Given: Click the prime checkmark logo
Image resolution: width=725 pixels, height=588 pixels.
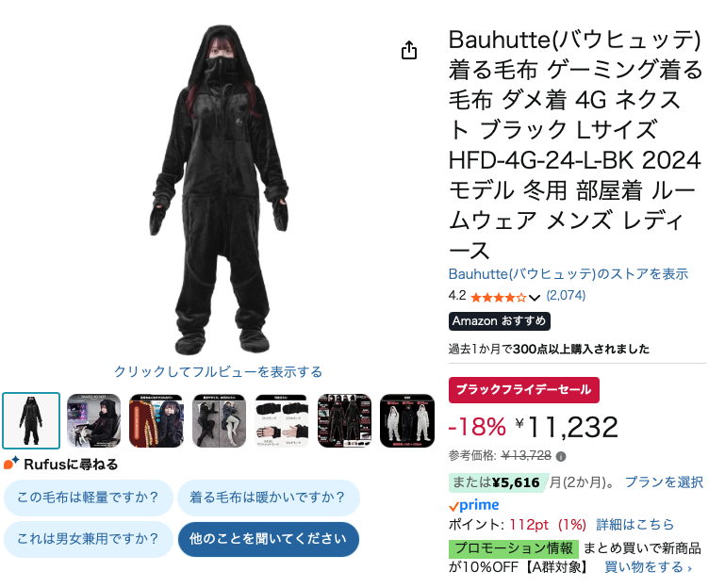Looking at the screenshot, I should pos(474,505).
